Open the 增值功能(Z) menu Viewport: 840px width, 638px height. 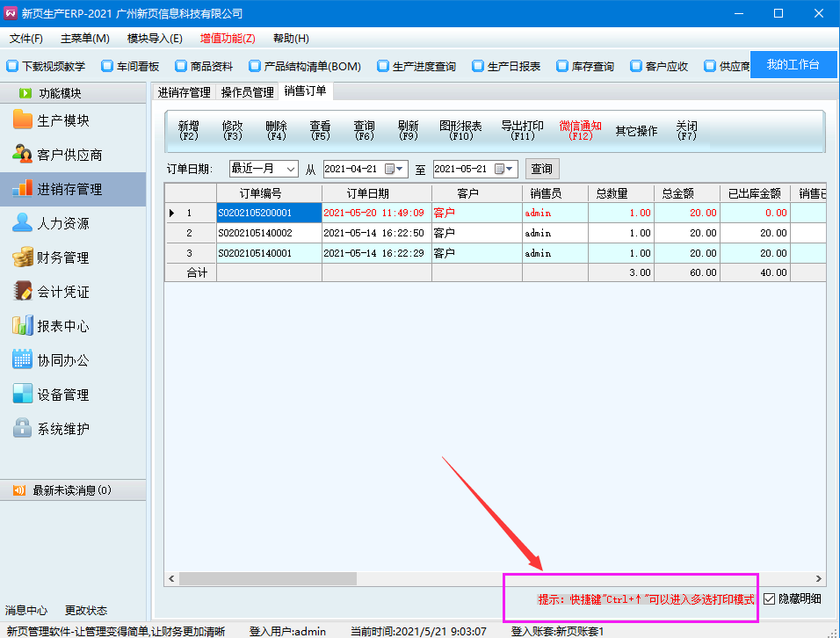click(x=228, y=39)
